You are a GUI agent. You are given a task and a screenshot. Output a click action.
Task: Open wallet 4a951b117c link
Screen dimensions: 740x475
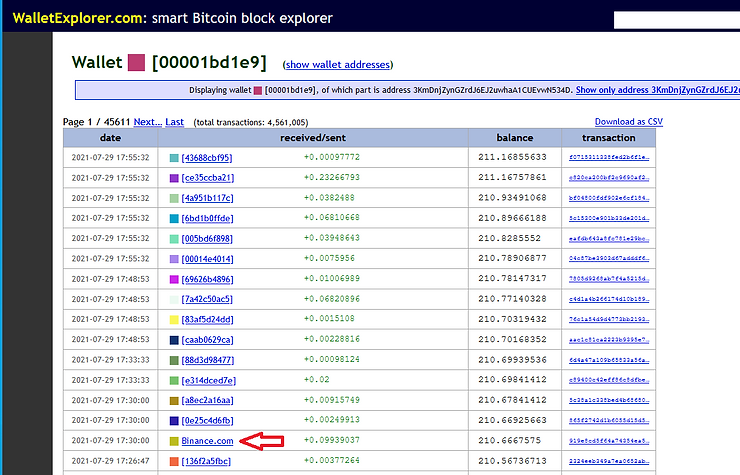207,198
